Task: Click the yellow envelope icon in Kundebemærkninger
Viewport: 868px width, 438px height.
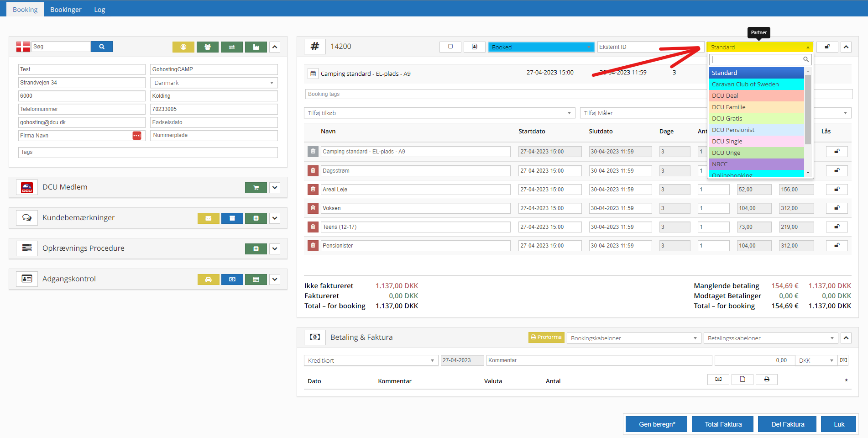Action: point(208,218)
